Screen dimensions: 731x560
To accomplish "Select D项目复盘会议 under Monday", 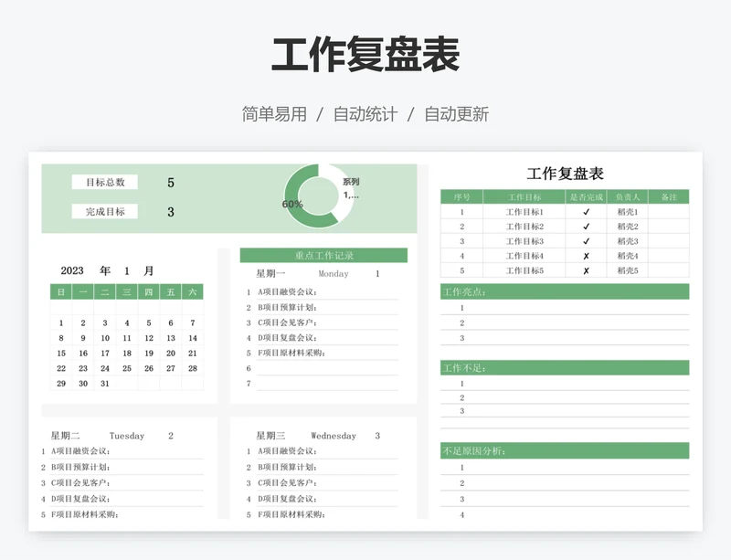I will [x=288, y=338].
